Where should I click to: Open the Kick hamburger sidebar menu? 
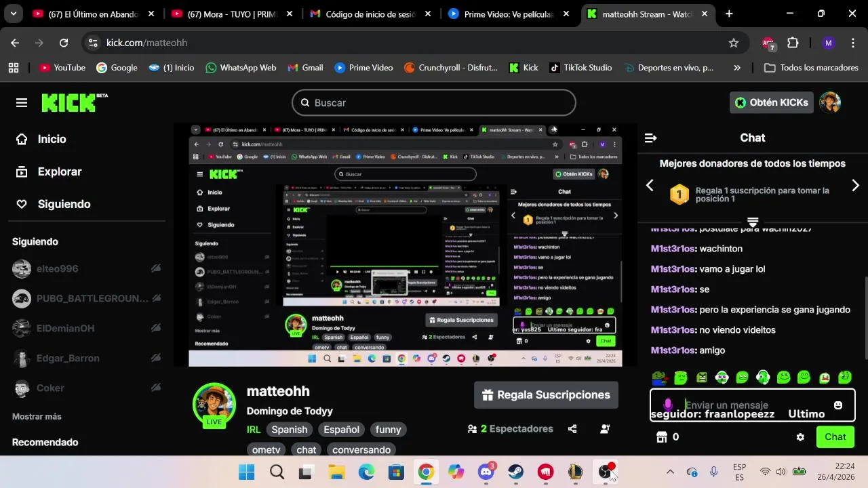point(22,103)
